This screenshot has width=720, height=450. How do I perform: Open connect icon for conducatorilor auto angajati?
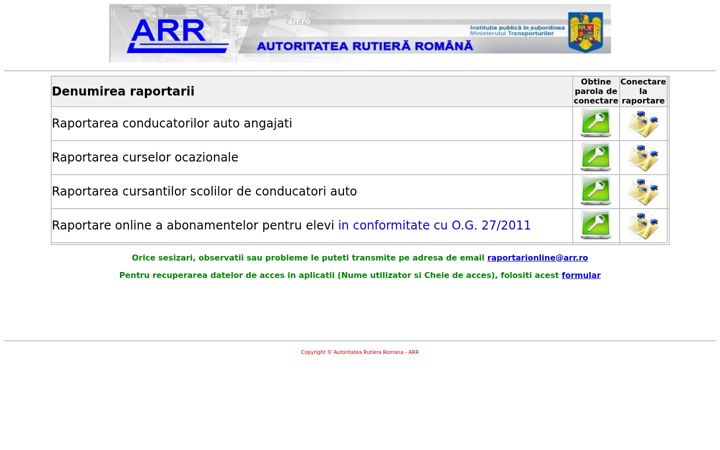[643, 124]
